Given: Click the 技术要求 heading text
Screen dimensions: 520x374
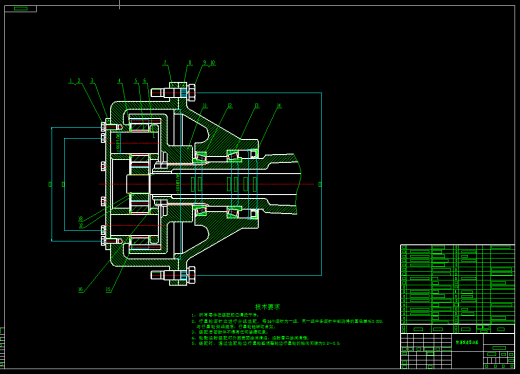Looking at the screenshot, I should pyautogui.click(x=268, y=307).
